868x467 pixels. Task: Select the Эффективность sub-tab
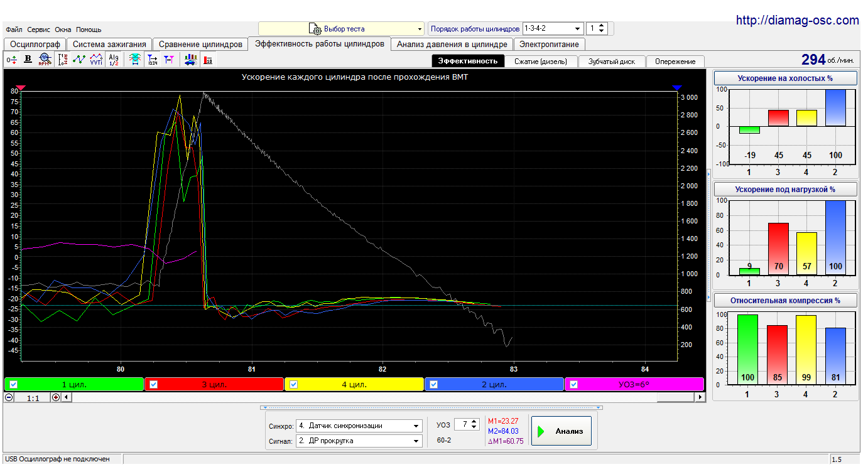point(468,61)
